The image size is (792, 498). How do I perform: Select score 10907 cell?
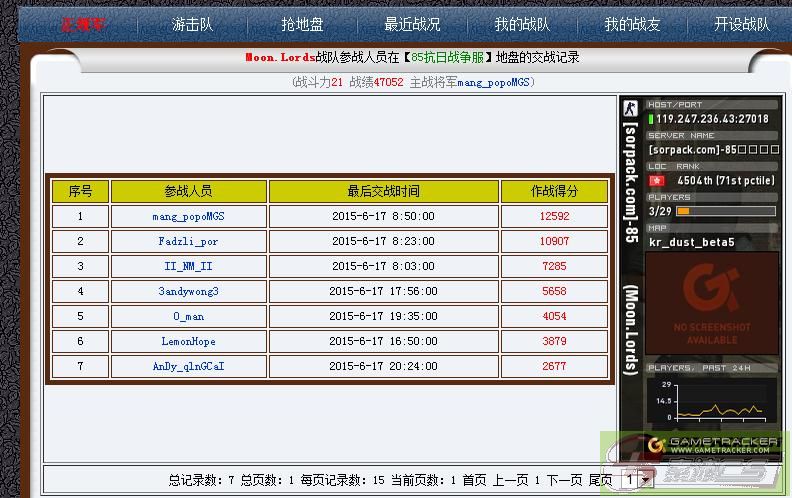tap(554, 241)
